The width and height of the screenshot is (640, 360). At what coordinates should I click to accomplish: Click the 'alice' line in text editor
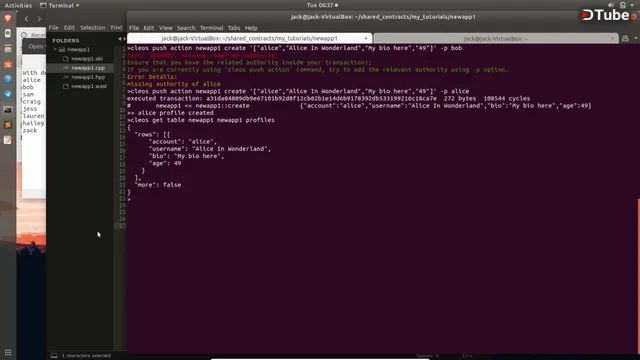(x=31, y=80)
